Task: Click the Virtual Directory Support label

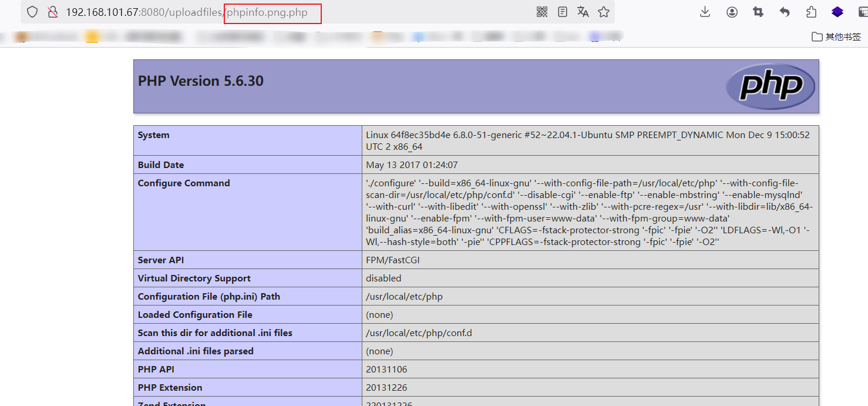Action: pos(194,279)
